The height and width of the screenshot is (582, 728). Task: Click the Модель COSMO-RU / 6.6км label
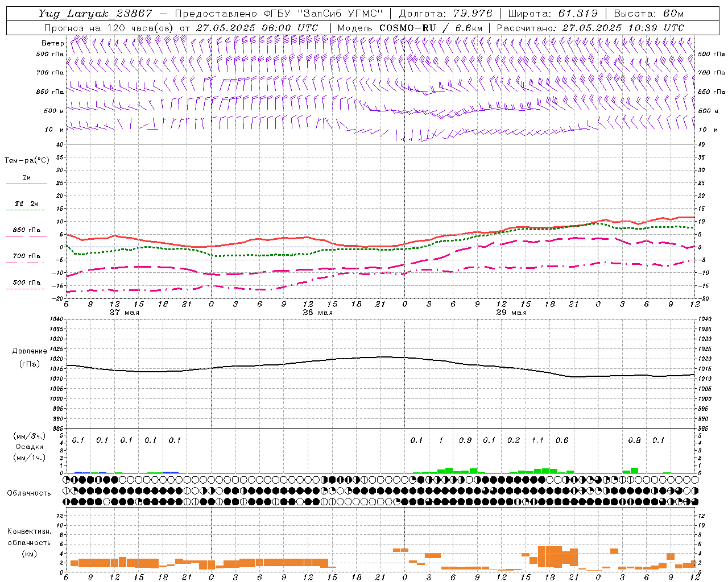tap(410, 28)
